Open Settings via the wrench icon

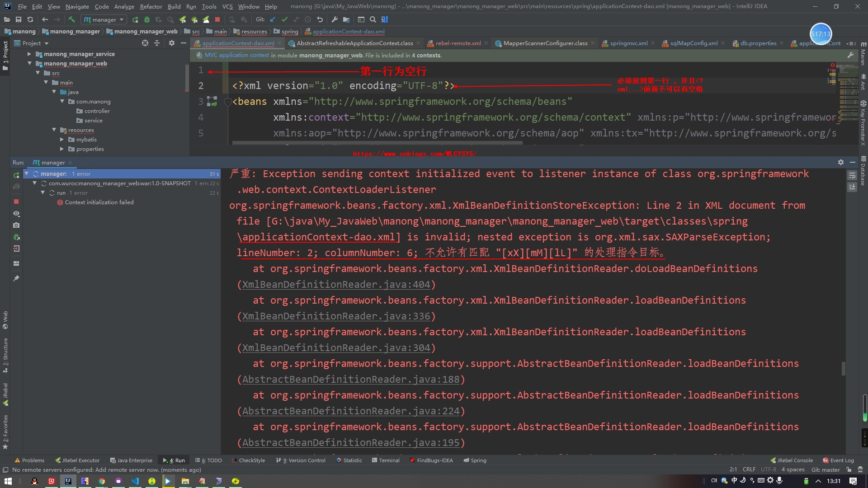[335, 19]
